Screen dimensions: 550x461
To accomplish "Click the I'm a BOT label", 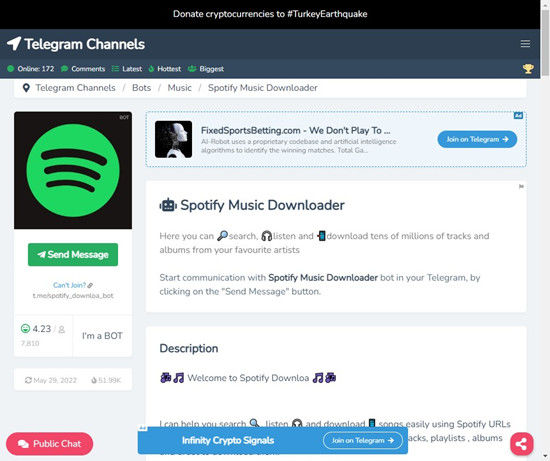I will [x=102, y=336].
